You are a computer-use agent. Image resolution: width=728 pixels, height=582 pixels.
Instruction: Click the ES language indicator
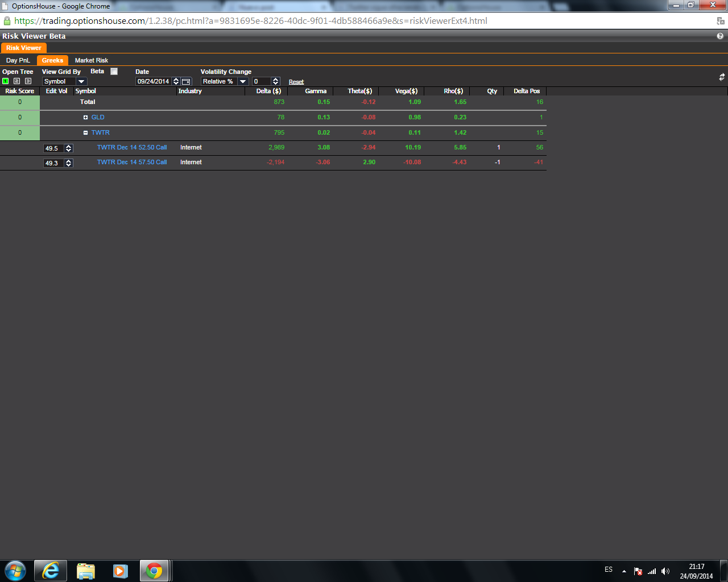[x=609, y=569]
